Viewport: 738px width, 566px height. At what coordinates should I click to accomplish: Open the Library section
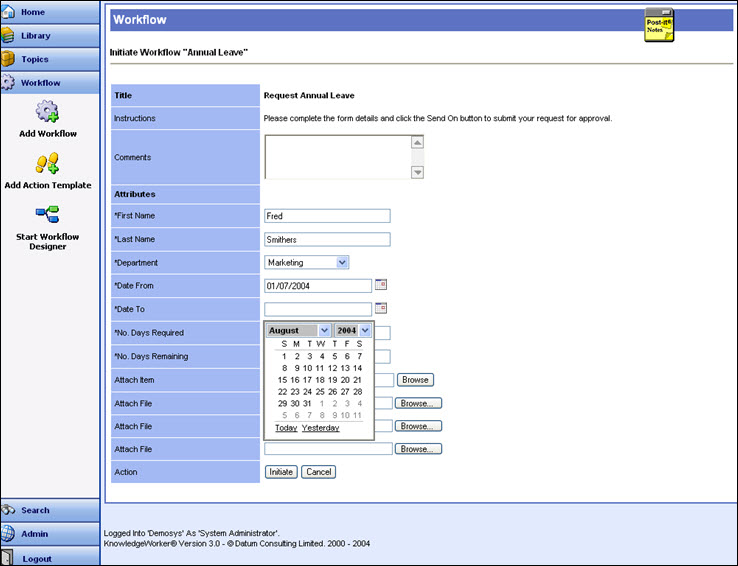tap(50, 36)
